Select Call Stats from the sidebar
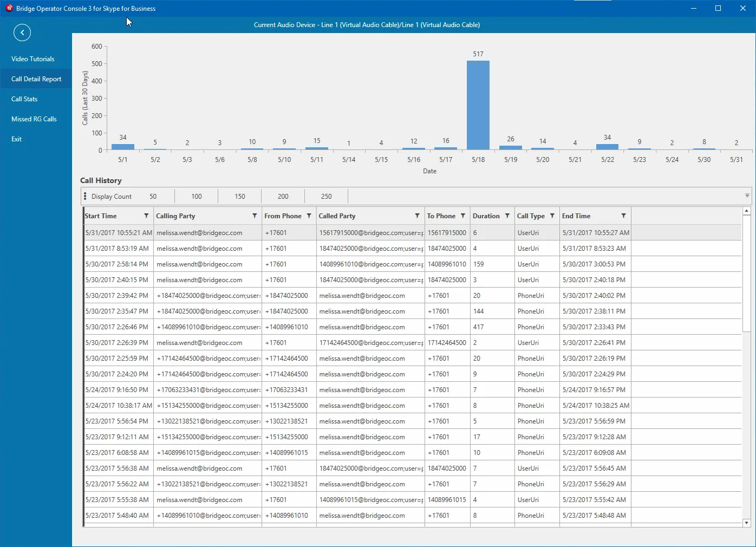 24,99
